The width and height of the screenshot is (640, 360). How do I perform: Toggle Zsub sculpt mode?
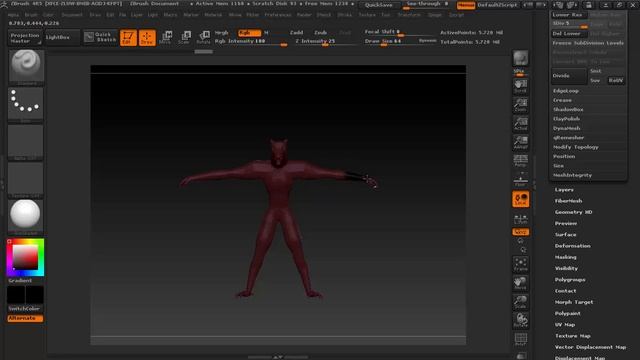pyautogui.click(x=320, y=33)
